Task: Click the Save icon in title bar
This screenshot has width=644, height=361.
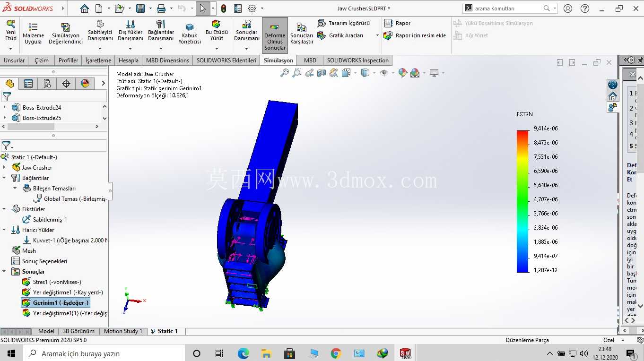Action: coord(140,9)
